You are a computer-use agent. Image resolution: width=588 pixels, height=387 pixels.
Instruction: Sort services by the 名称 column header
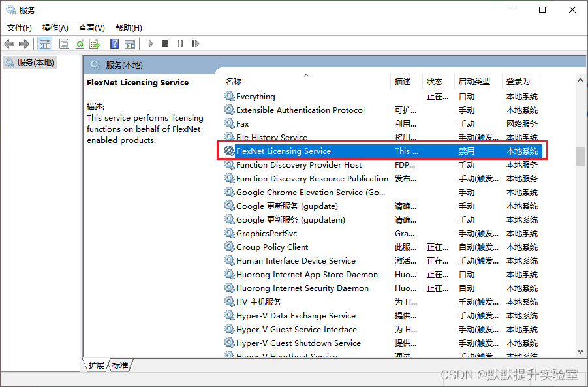[x=234, y=82]
